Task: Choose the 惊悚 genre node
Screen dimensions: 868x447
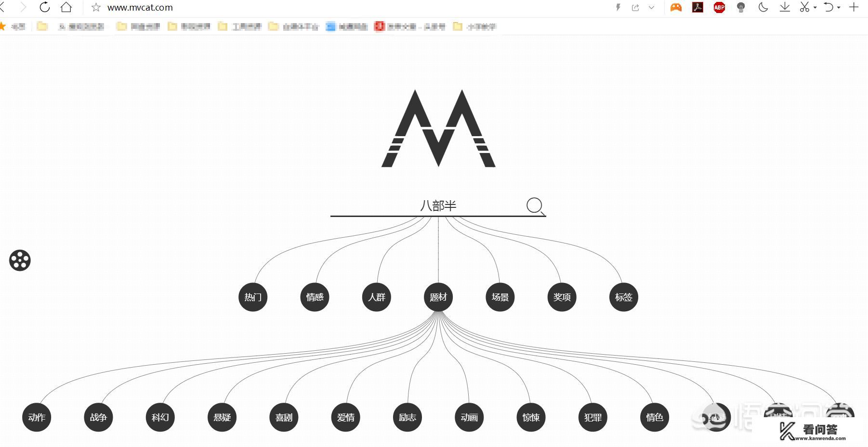Action: 531,417
